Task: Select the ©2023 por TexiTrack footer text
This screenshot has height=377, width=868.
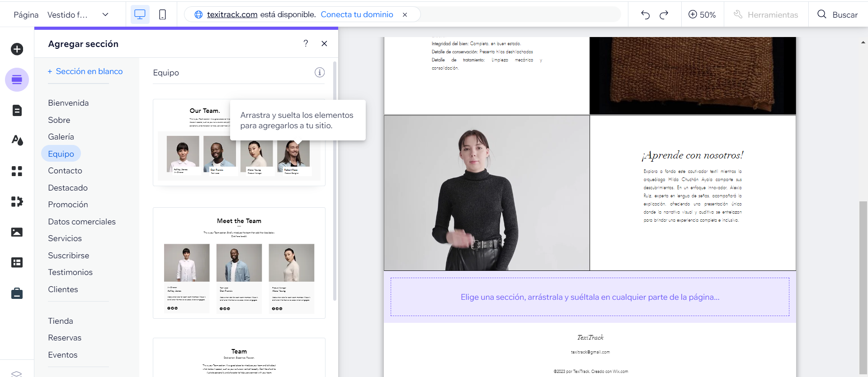Action: (x=590, y=372)
